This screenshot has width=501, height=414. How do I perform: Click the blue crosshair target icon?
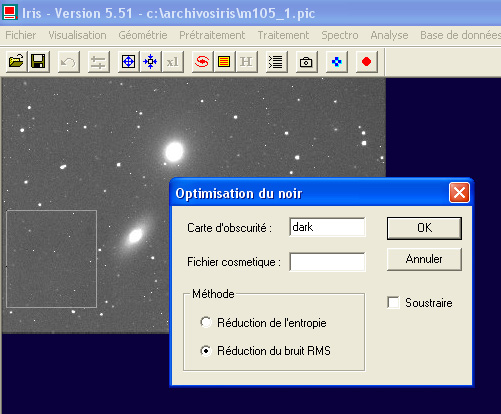tap(129, 62)
